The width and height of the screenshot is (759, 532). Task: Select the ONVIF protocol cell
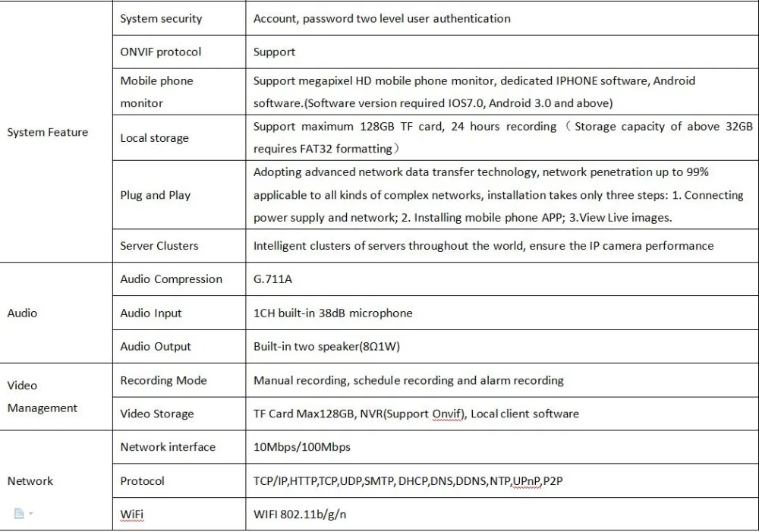click(x=179, y=52)
